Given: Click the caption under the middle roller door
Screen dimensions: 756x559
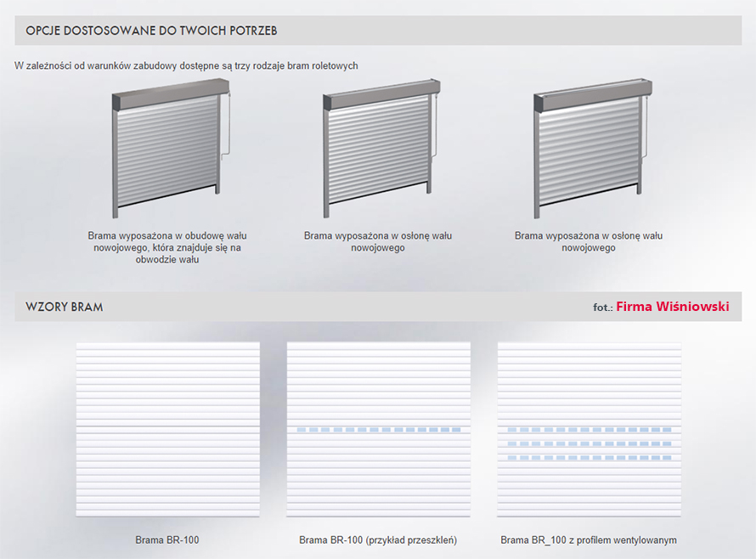Looking at the screenshot, I should click(378, 241).
